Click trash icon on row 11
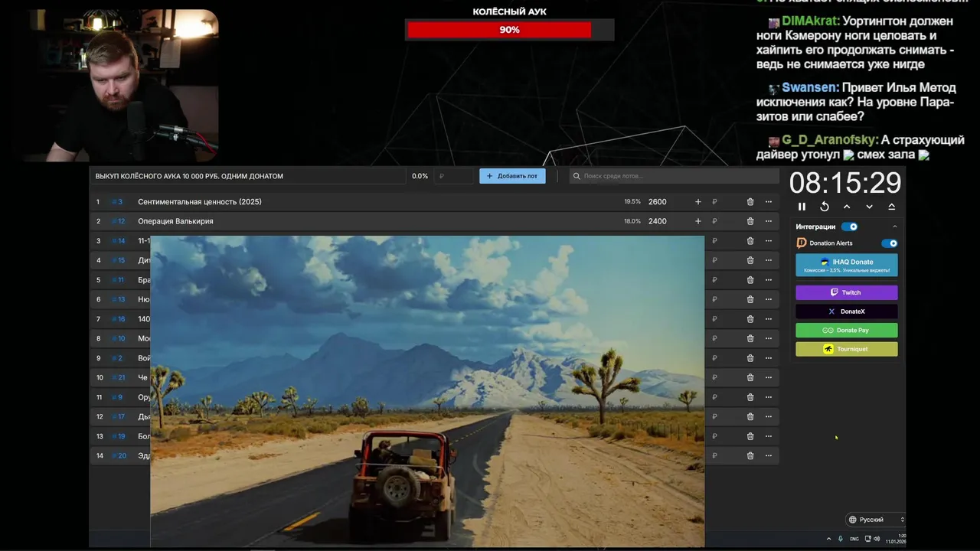 pyautogui.click(x=750, y=397)
